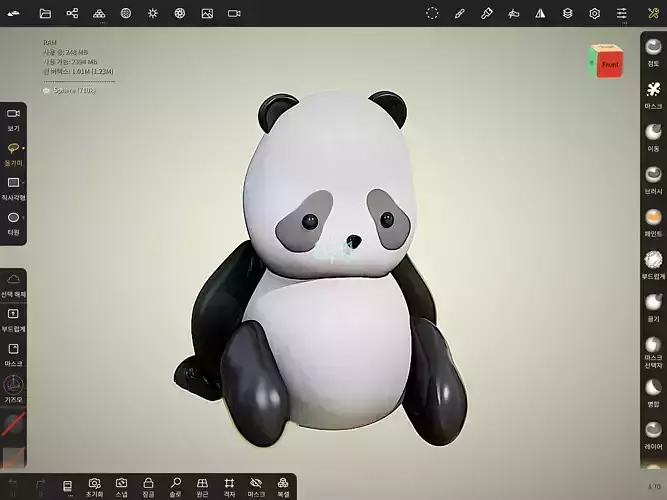The width and height of the screenshot is (667, 500).
Task: Select the 마스크 tool with splat icon
Action: point(653,95)
